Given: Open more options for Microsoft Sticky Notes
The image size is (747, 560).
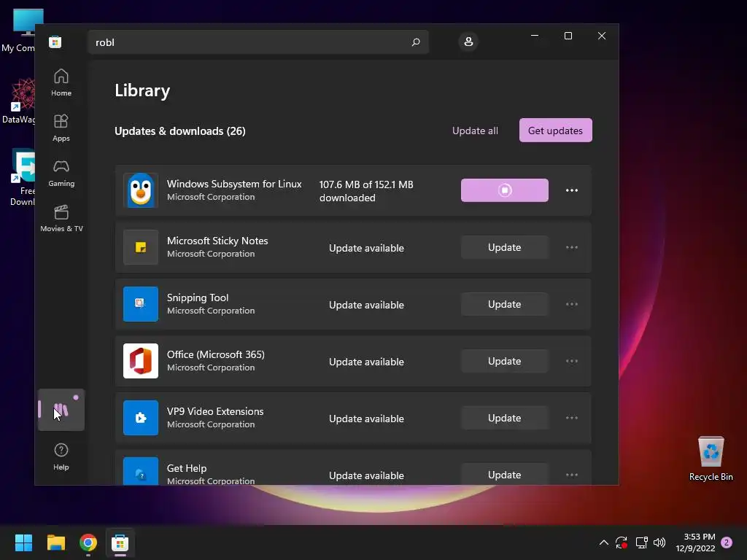Looking at the screenshot, I should [x=572, y=247].
